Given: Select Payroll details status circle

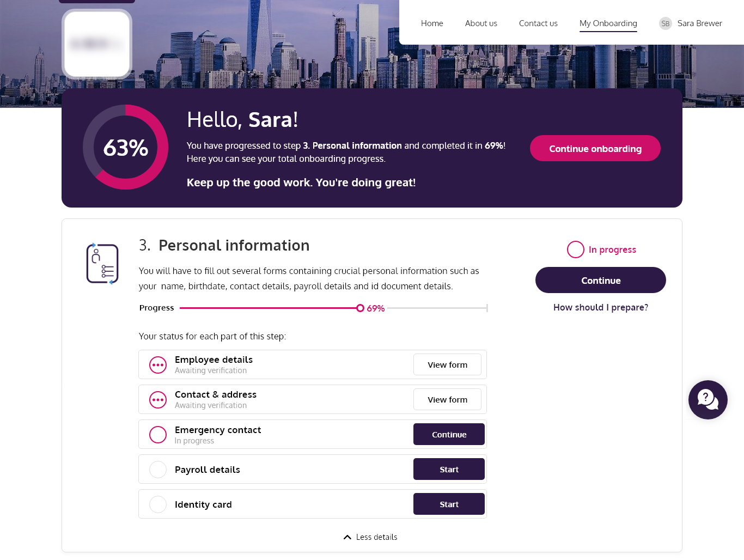Looking at the screenshot, I should pos(158,470).
